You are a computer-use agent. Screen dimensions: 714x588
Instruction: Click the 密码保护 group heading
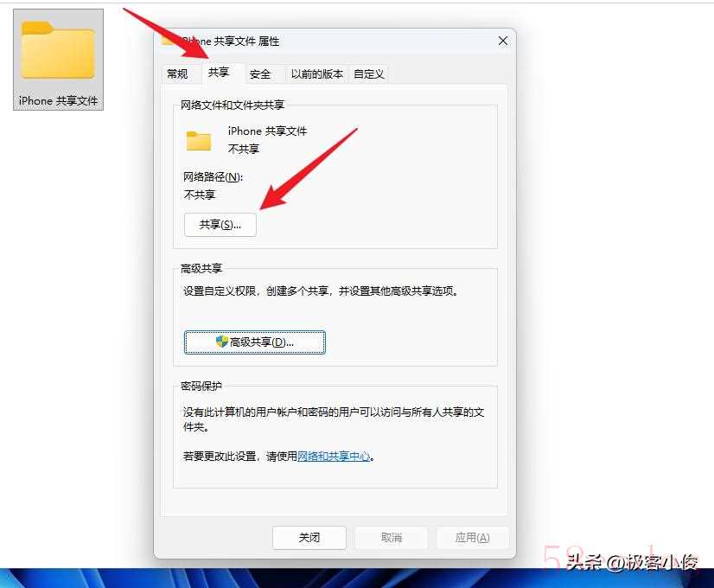coord(201,387)
